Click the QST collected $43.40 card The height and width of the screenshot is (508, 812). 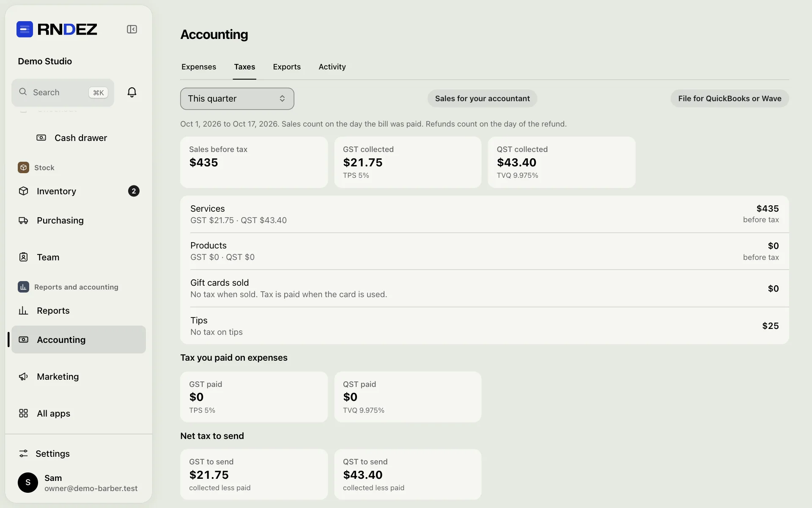(562, 162)
